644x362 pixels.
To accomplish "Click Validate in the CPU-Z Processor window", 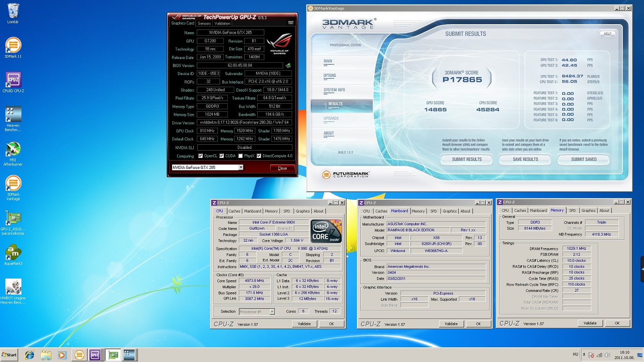I will click(304, 324).
